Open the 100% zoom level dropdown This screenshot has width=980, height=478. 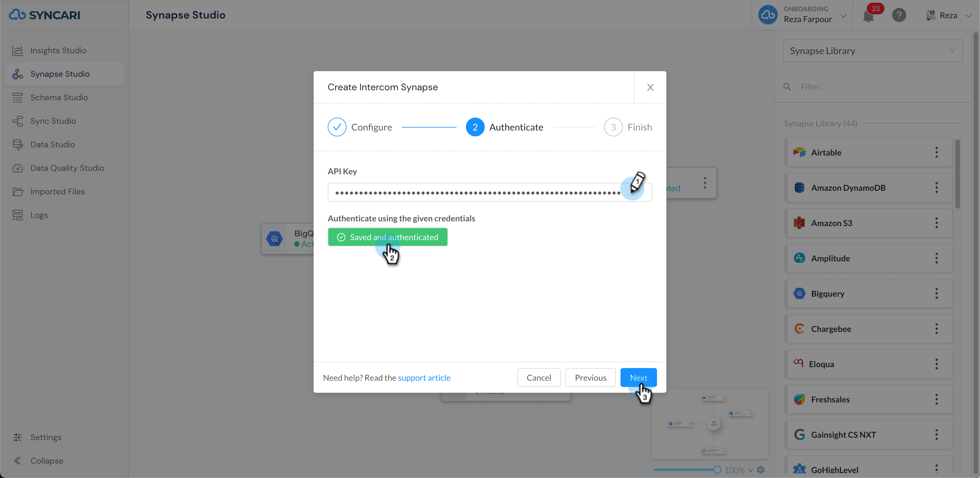(x=738, y=470)
